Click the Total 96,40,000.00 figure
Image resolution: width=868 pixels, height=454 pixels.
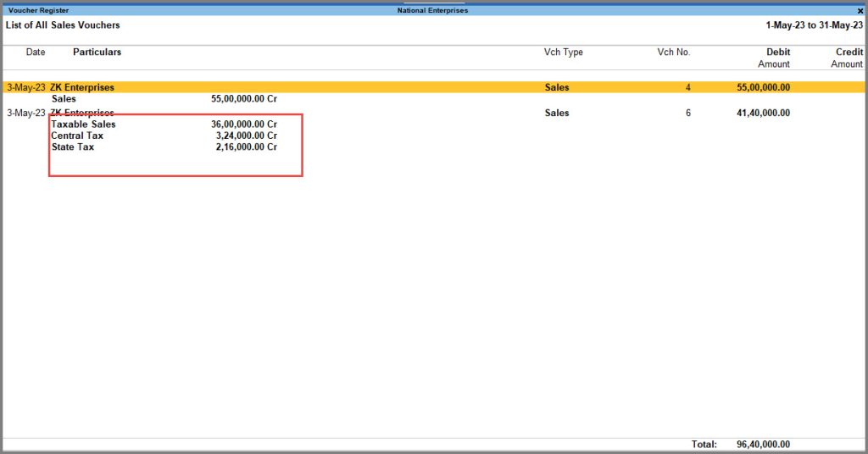[x=764, y=444]
